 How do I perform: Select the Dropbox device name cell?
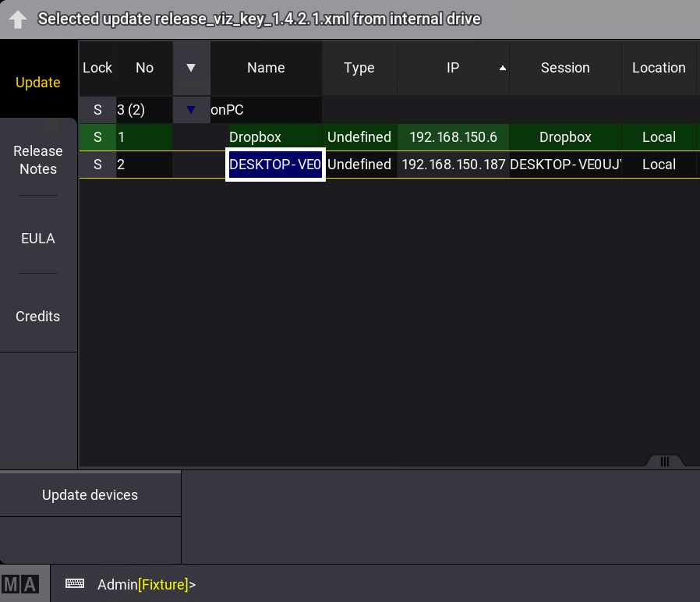[x=265, y=137]
